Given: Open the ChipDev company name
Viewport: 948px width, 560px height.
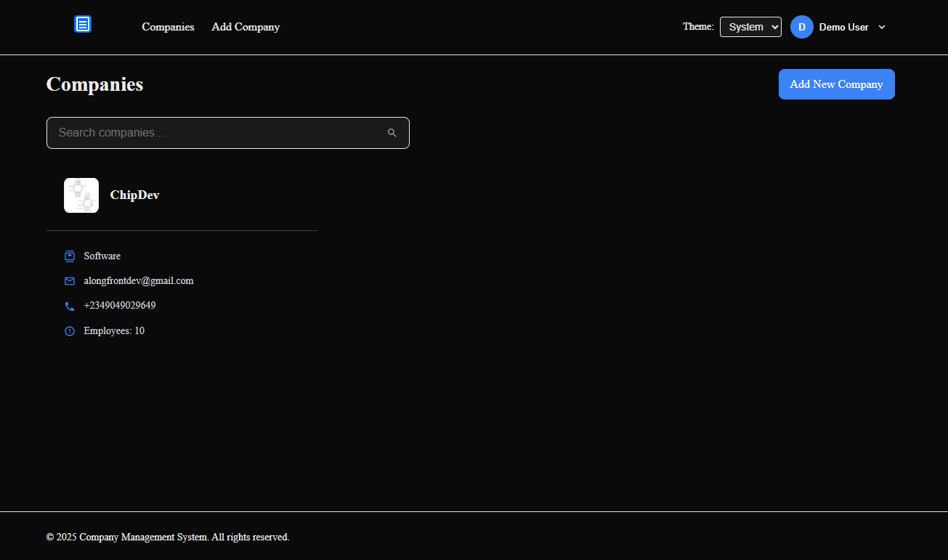Looking at the screenshot, I should point(134,195).
